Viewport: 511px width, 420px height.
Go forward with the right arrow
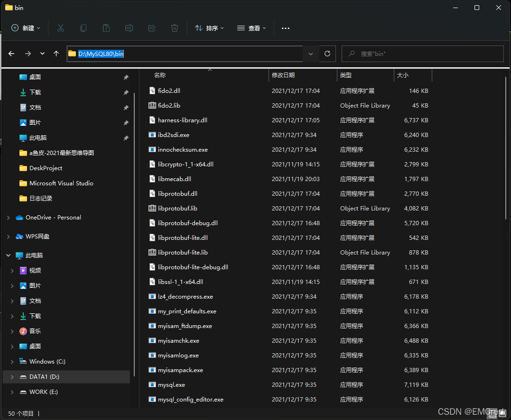28,54
